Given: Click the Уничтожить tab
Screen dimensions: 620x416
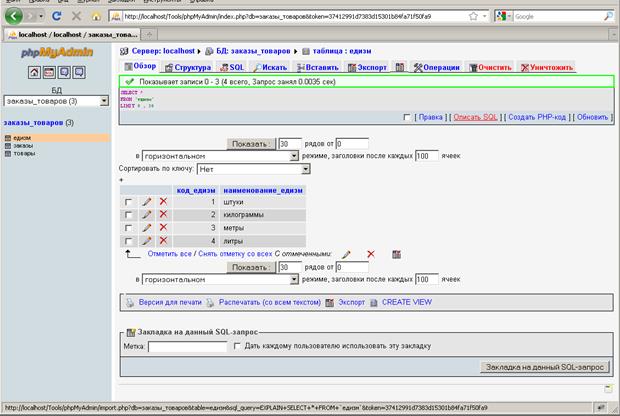Looking at the screenshot, I should [546, 68].
